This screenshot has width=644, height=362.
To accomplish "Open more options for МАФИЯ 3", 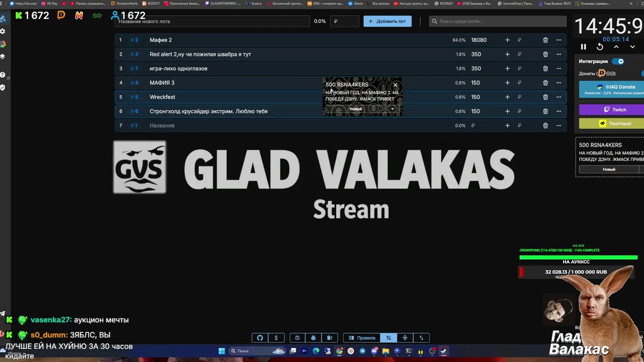I will click(558, 82).
